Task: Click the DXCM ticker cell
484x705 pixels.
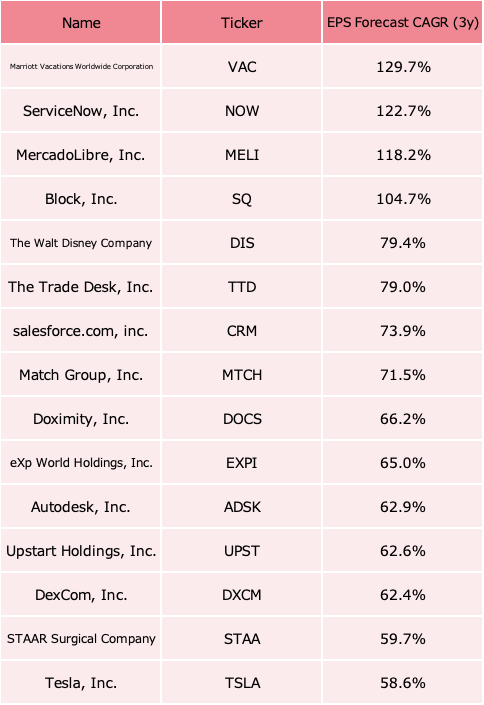Action: (x=242, y=595)
